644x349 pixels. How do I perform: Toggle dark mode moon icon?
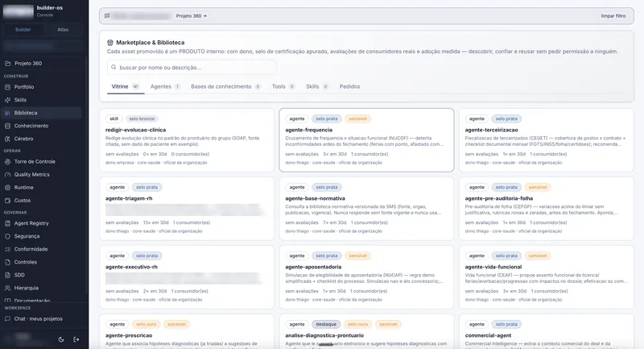[x=61, y=339]
